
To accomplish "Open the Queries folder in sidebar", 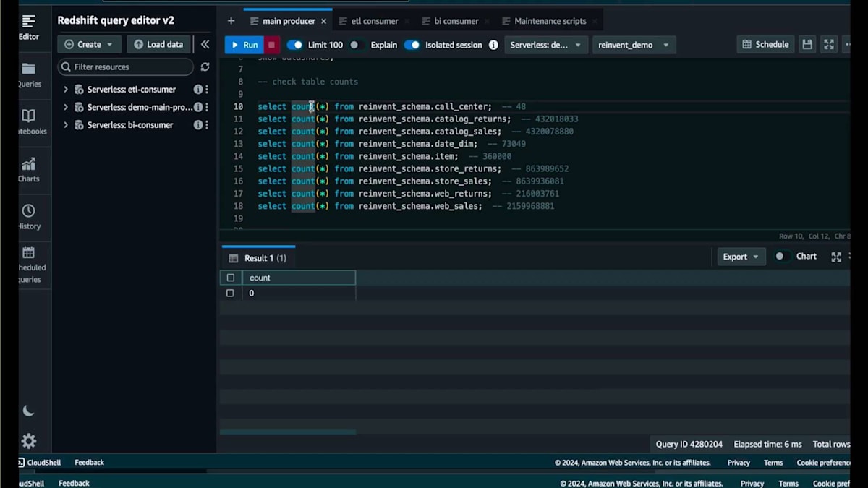I will pyautogui.click(x=29, y=75).
